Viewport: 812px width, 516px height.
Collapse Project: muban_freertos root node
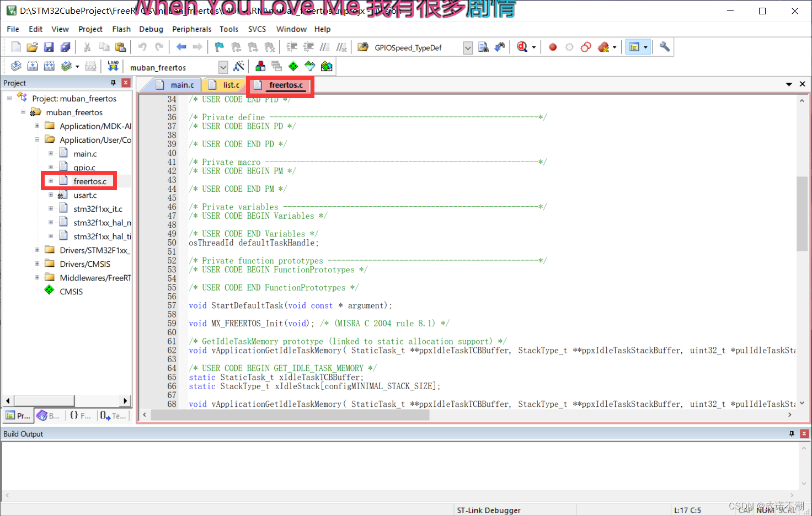[x=9, y=98]
